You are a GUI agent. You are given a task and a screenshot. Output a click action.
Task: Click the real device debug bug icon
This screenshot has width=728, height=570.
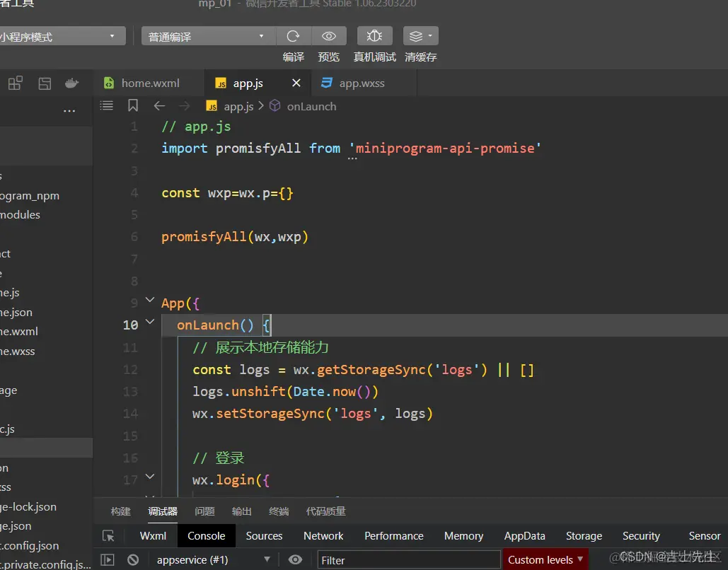(x=374, y=36)
